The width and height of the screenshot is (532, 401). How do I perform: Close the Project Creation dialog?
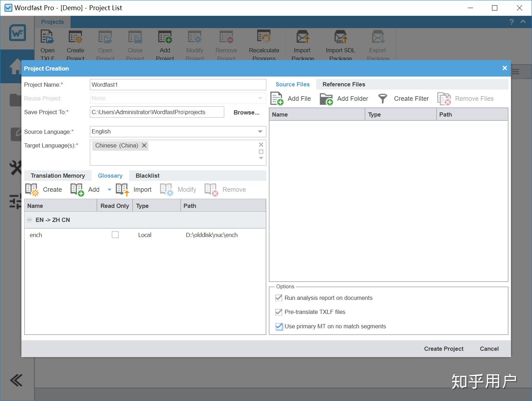[505, 68]
